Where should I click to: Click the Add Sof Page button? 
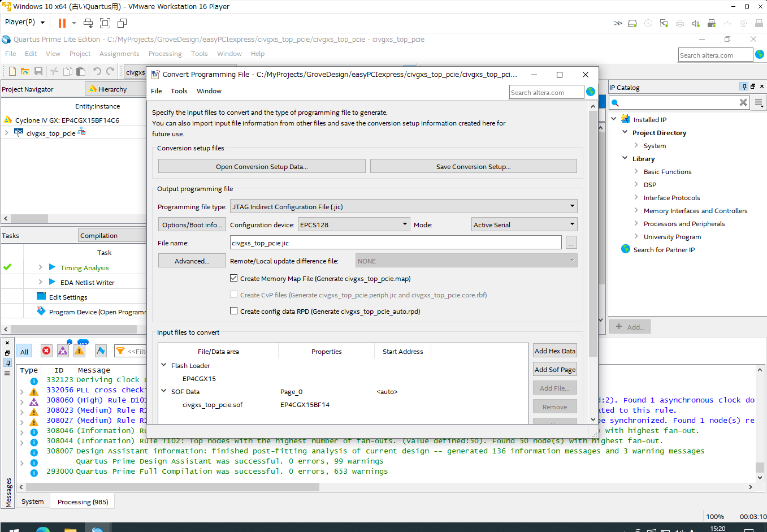555,369
